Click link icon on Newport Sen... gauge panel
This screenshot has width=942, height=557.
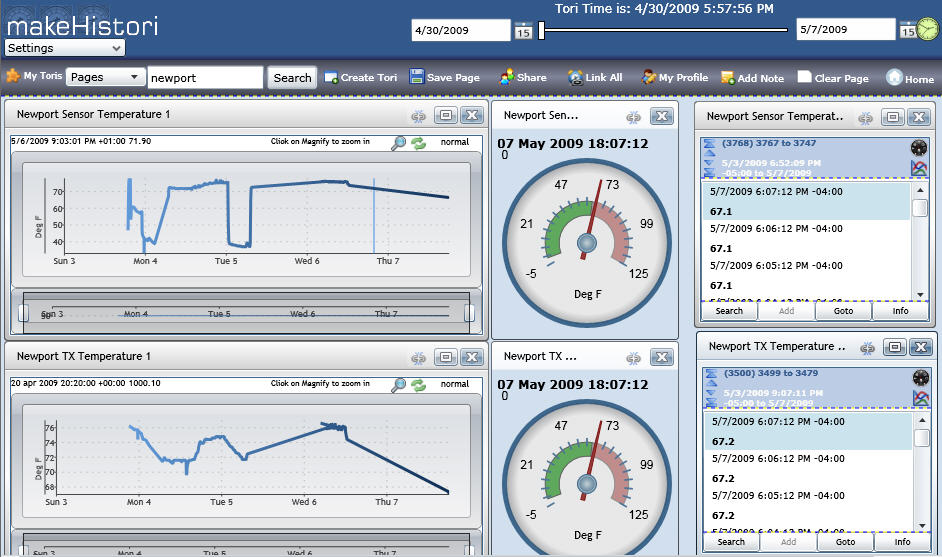(634, 117)
